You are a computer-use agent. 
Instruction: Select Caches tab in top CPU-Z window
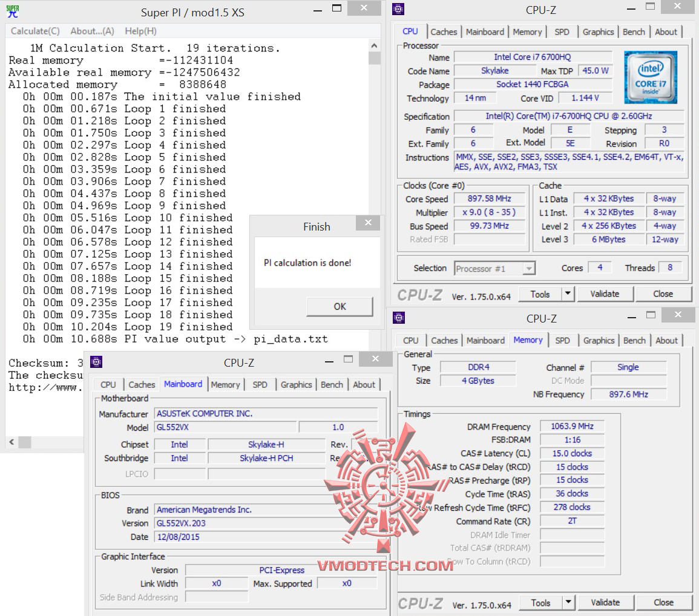[x=444, y=32]
